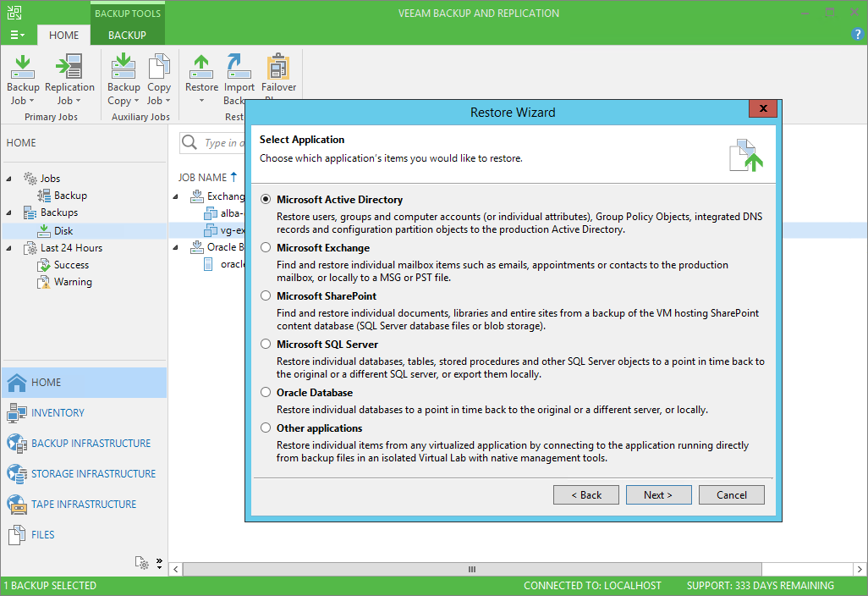Click the Success status icon in tree
This screenshot has height=596, width=868.
click(44, 265)
